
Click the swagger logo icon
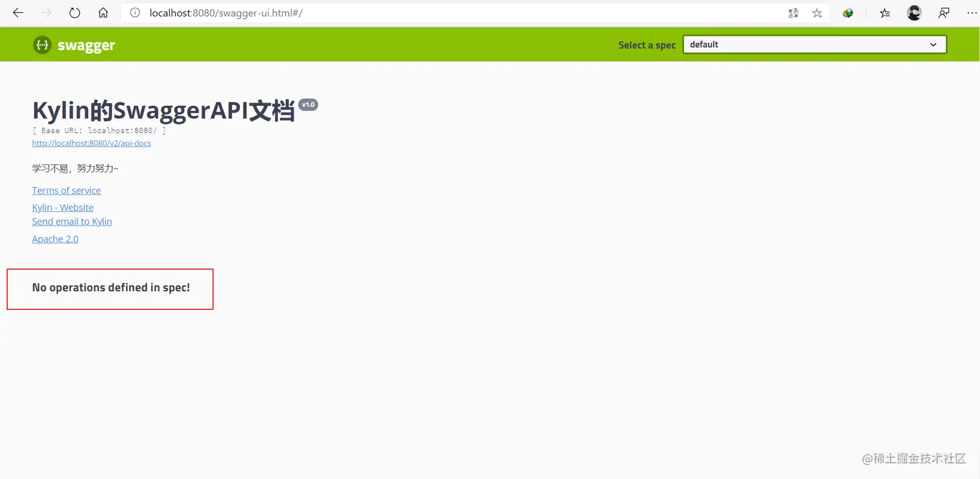(42, 45)
